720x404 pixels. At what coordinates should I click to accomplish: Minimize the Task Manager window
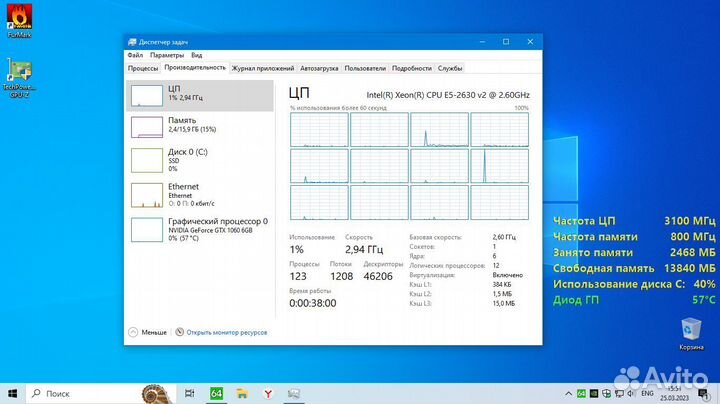[x=482, y=42]
